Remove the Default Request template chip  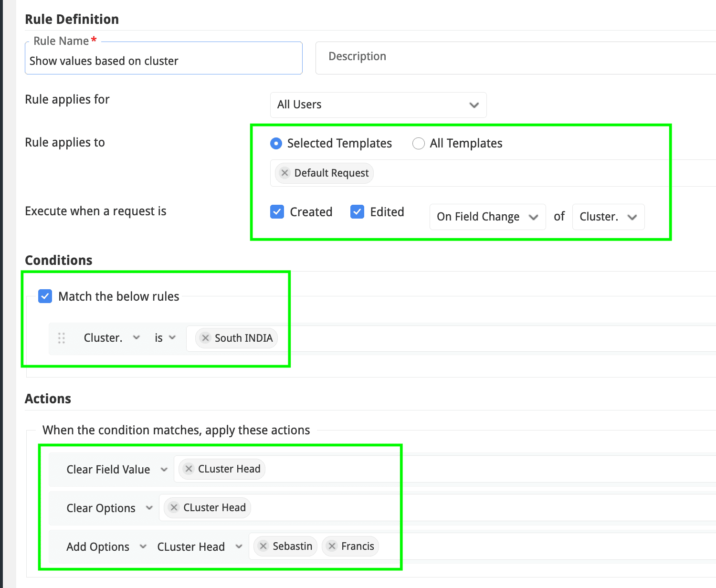coord(285,173)
